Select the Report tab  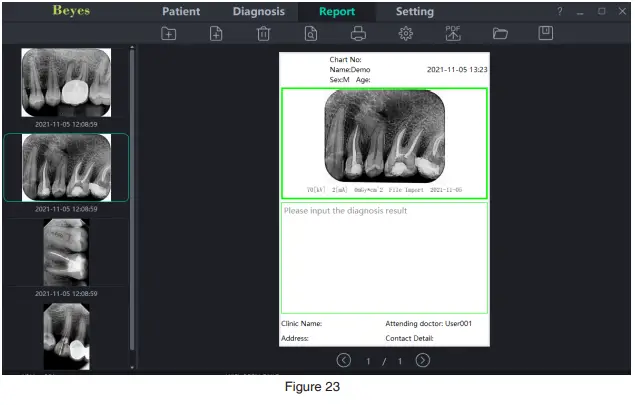(x=337, y=12)
